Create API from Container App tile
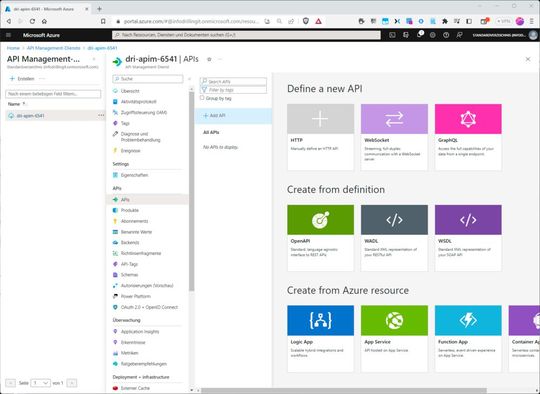The width and height of the screenshot is (540, 394). (524, 339)
